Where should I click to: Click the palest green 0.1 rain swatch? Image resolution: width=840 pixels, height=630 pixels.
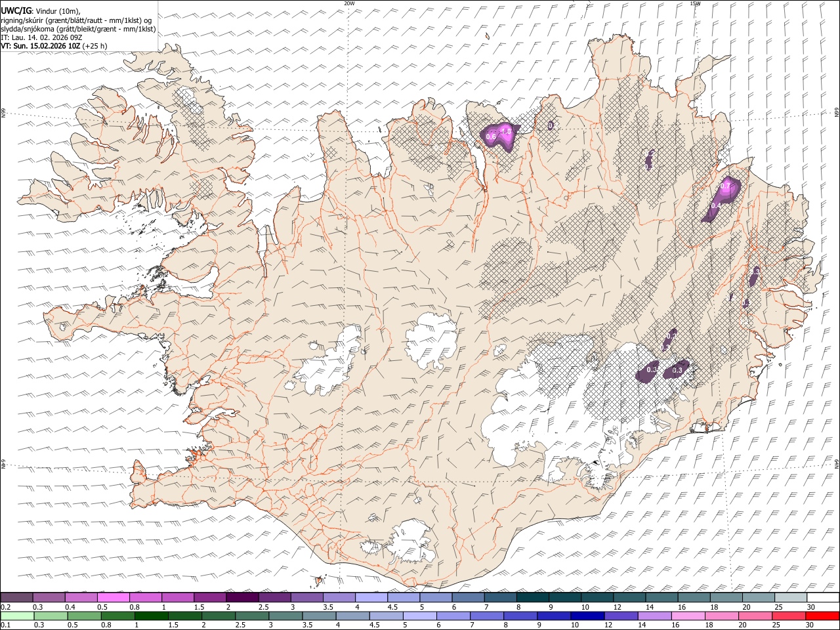click(17, 616)
